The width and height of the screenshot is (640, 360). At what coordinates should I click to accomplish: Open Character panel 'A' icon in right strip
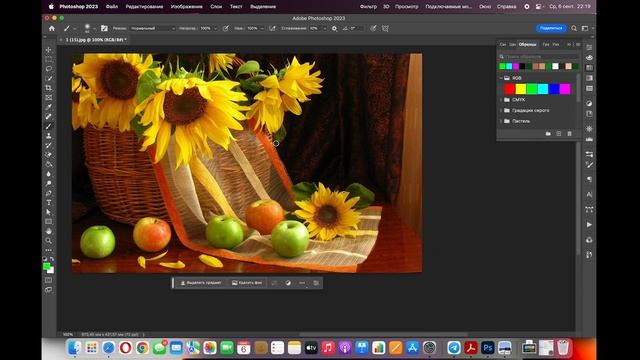(589, 194)
